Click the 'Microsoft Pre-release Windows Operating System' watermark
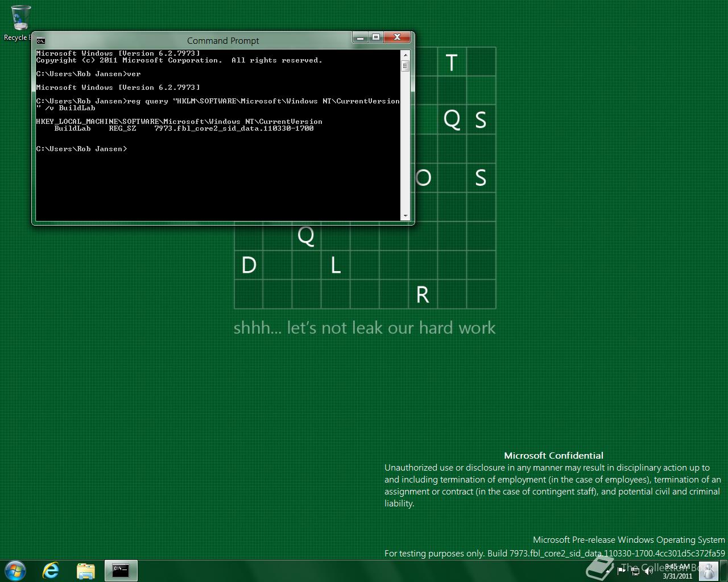 (x=629, y=540)
